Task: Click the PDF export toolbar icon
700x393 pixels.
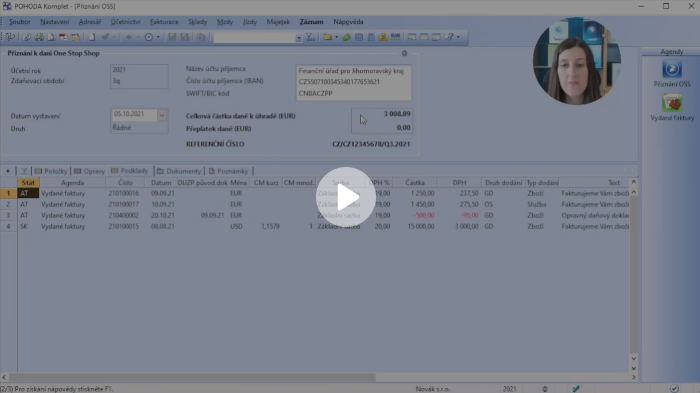Action: click(x=63, y=37)
